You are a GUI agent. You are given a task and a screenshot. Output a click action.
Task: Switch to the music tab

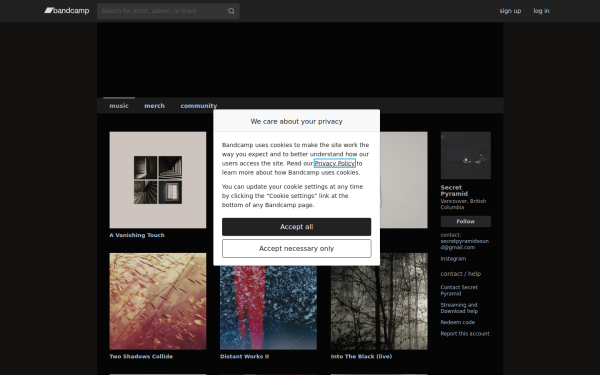119,106
